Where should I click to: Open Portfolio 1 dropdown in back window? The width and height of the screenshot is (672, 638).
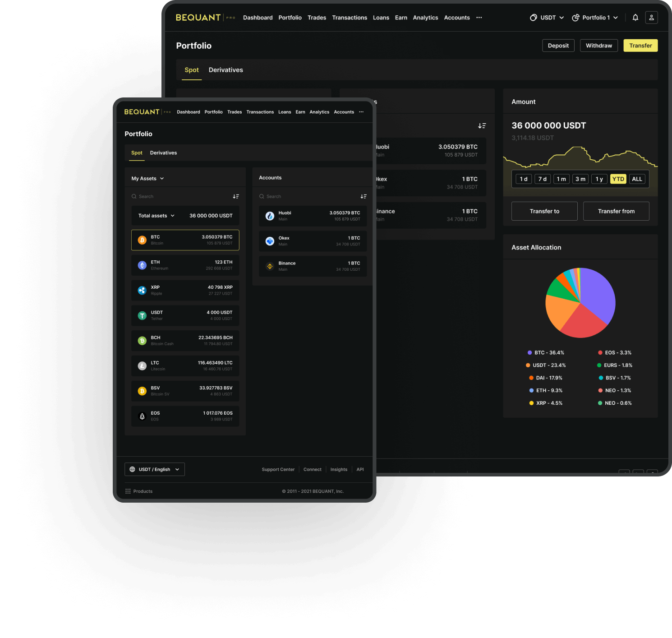595,18
